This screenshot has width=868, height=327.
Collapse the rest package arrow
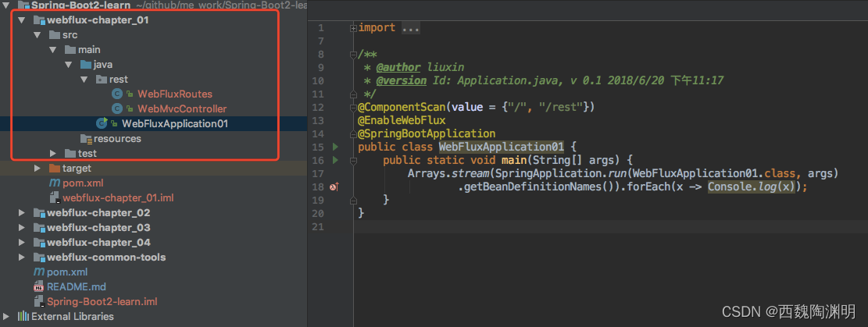[84, 80]
